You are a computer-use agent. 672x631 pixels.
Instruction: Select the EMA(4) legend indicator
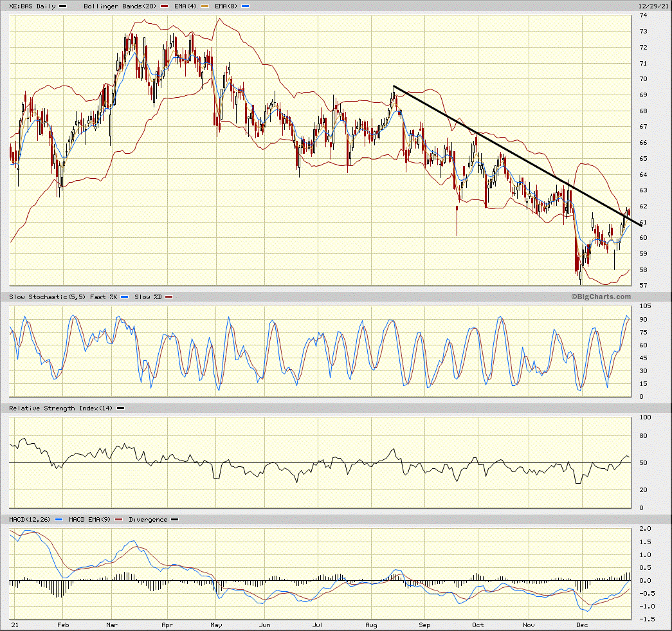coord(186,6)
